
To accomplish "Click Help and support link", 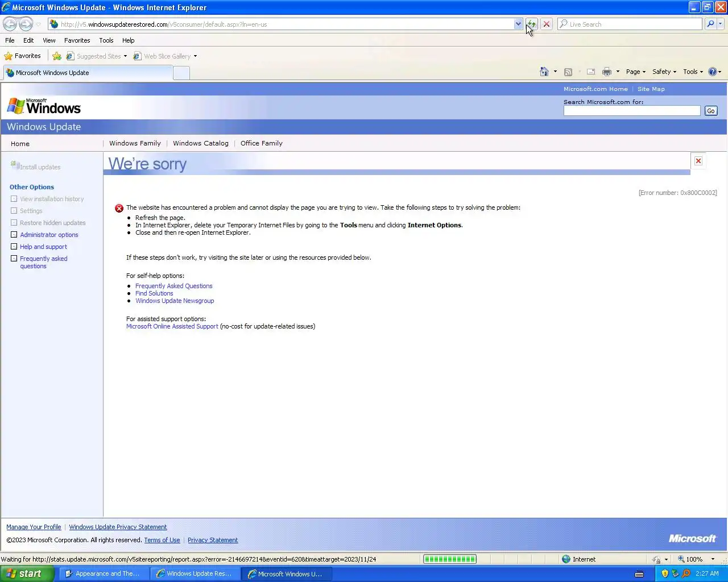I will click(43, 247).
